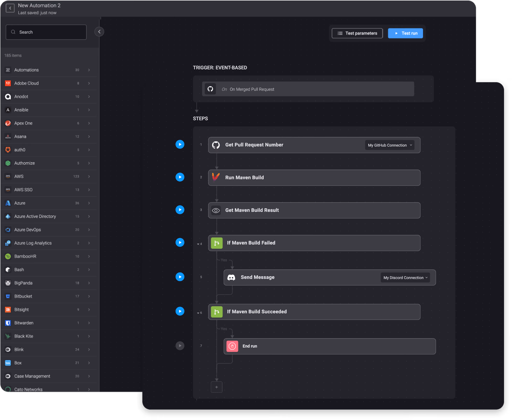Click the eye icon on Get Maven Build Result
The height and width of the screenshot is (420, 512).
(216, 210)
